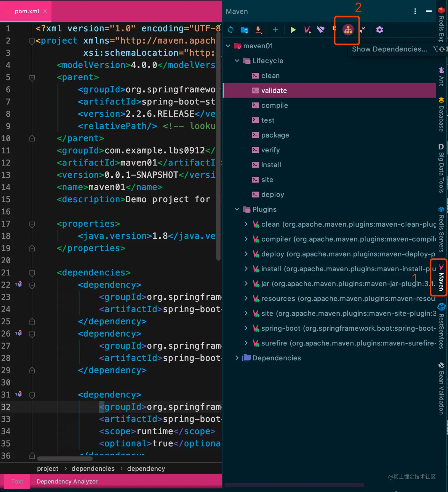Collapse the Plugins folder
This screenshot has width=448, height=492.
tap(237, 209)
